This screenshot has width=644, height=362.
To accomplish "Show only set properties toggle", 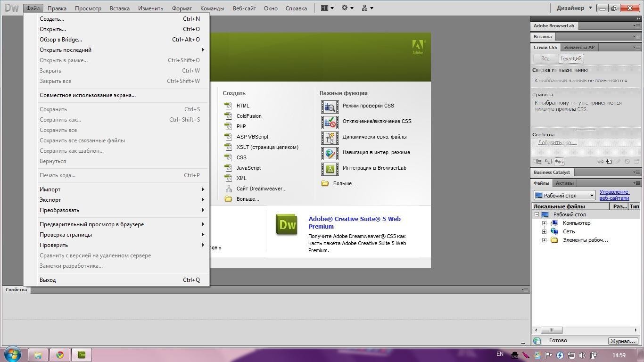I will click(x=559, y=161).
